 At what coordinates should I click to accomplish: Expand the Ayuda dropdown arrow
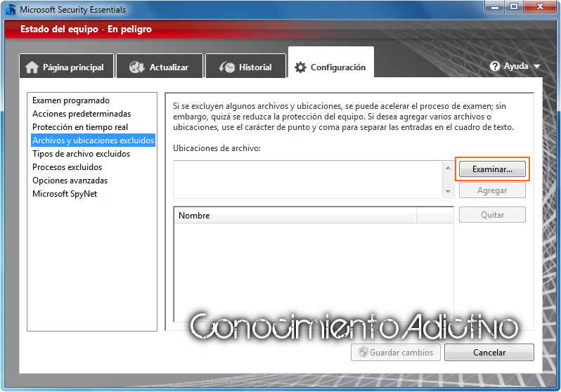[x=536, y=67]
